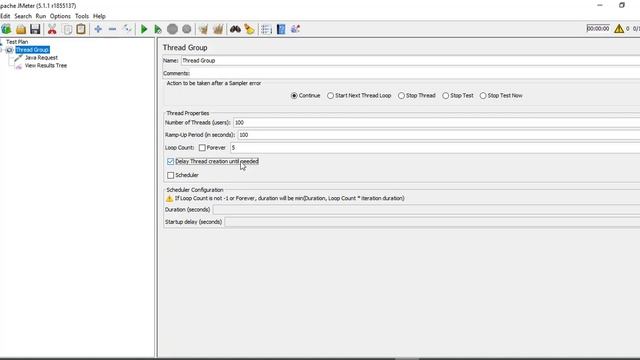Click the last toolbar icon after Help
This screenshot has height=360, width=640.
[295, 29]
